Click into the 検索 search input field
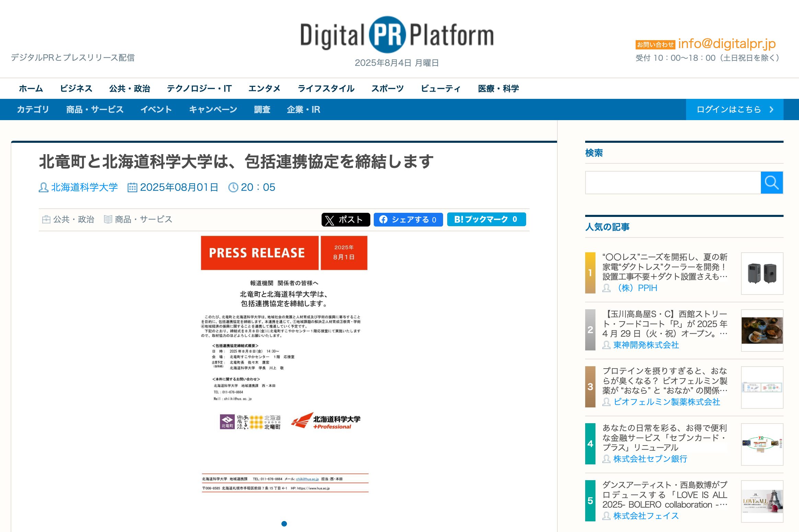This screenshot has height=532, width=799. click(673, 183)
